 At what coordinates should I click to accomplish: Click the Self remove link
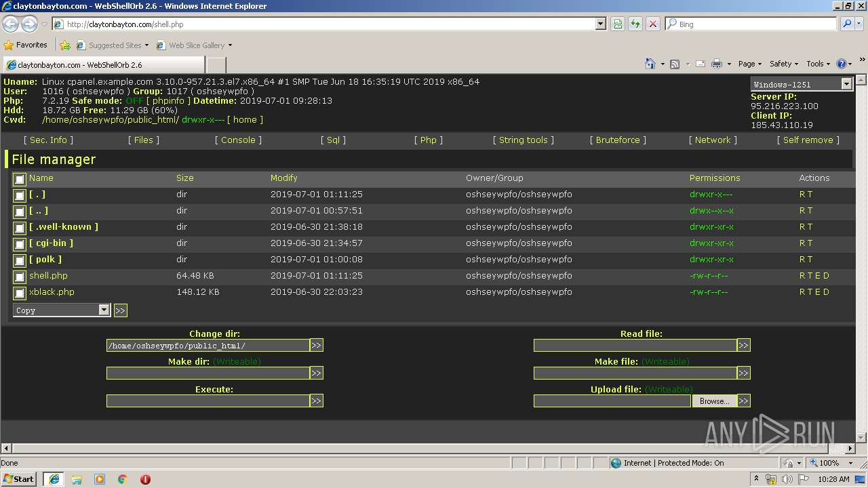(x=808, y=140)
